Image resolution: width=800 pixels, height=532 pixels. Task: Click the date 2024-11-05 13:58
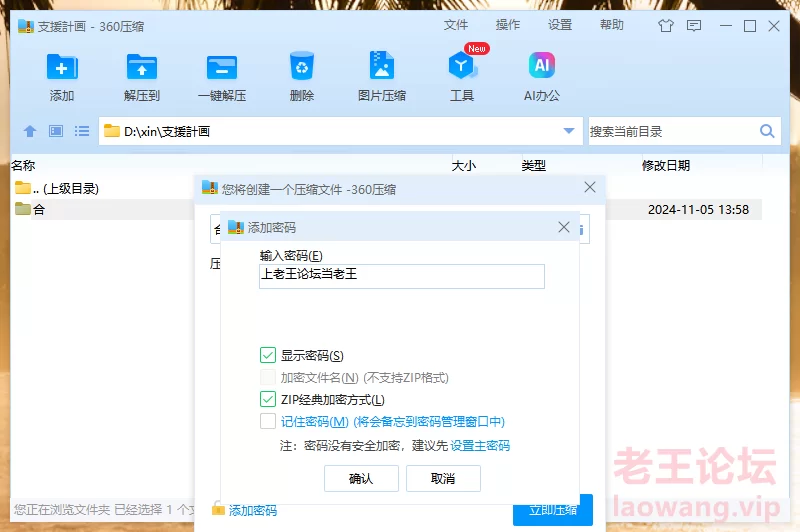[x=698, y=210]
